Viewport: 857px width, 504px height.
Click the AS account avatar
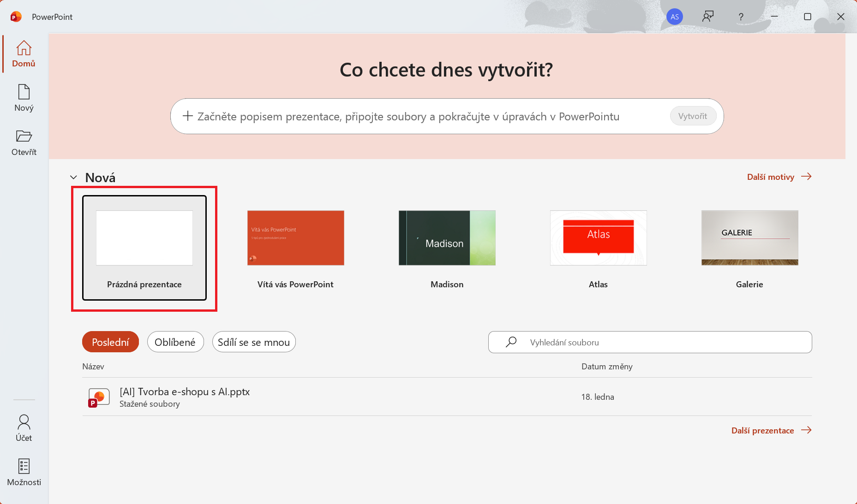click(675, 17)
